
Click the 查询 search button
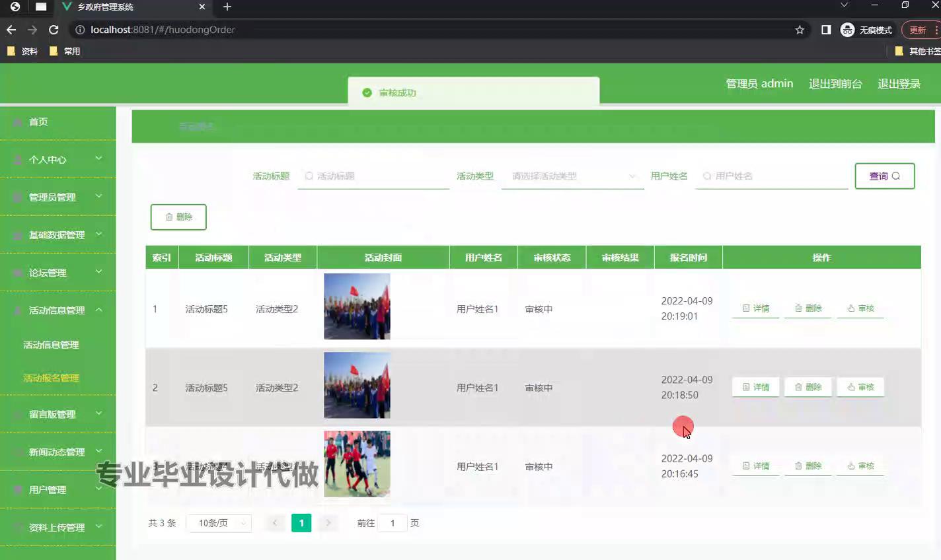click(x=884, y=176)
